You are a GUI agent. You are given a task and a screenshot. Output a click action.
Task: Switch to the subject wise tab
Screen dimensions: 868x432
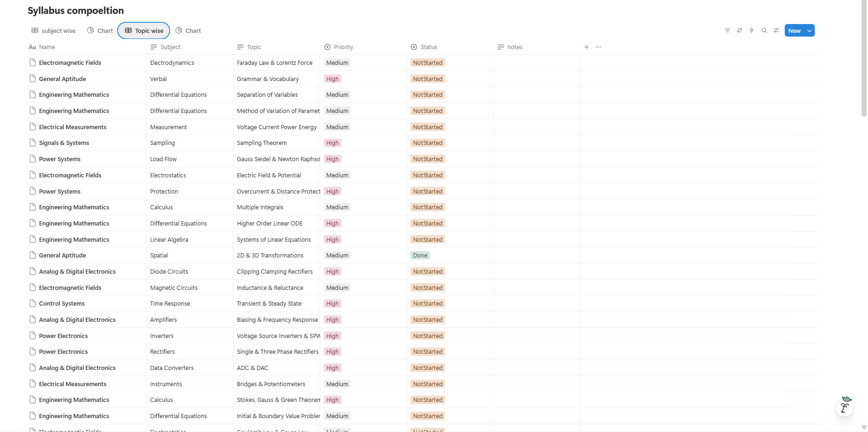tap(53, 31)
